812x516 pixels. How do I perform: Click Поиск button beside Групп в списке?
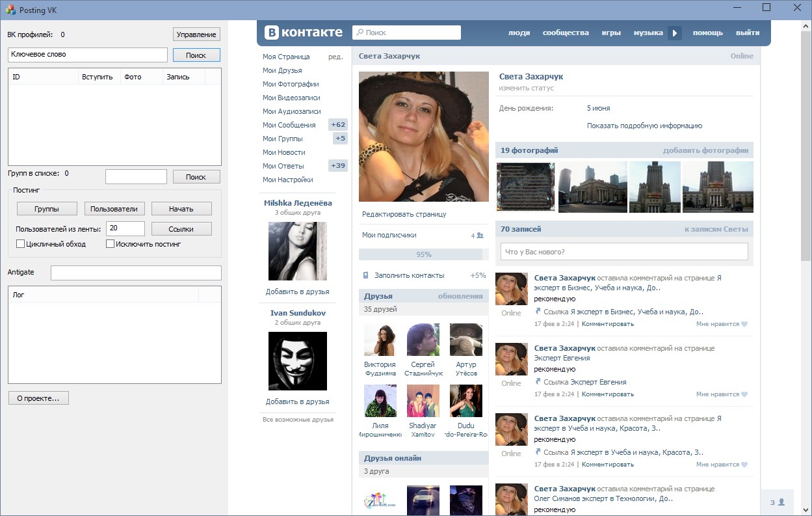coord(196,177)
